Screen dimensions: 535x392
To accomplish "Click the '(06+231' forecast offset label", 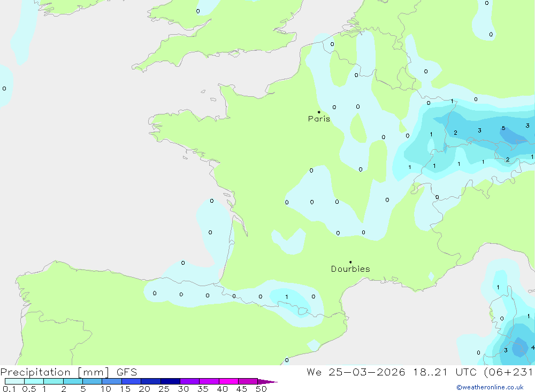I will coord(509,372).
